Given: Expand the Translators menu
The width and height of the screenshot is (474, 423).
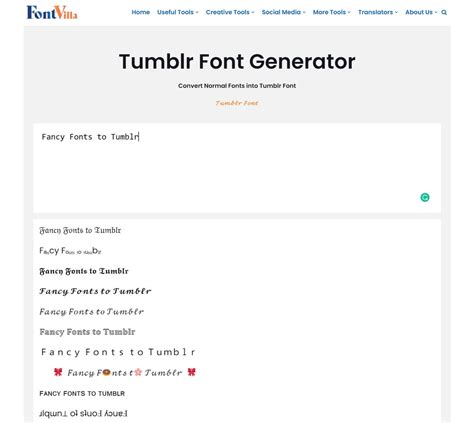Looking at the screenshot, I should coord(378,12).
